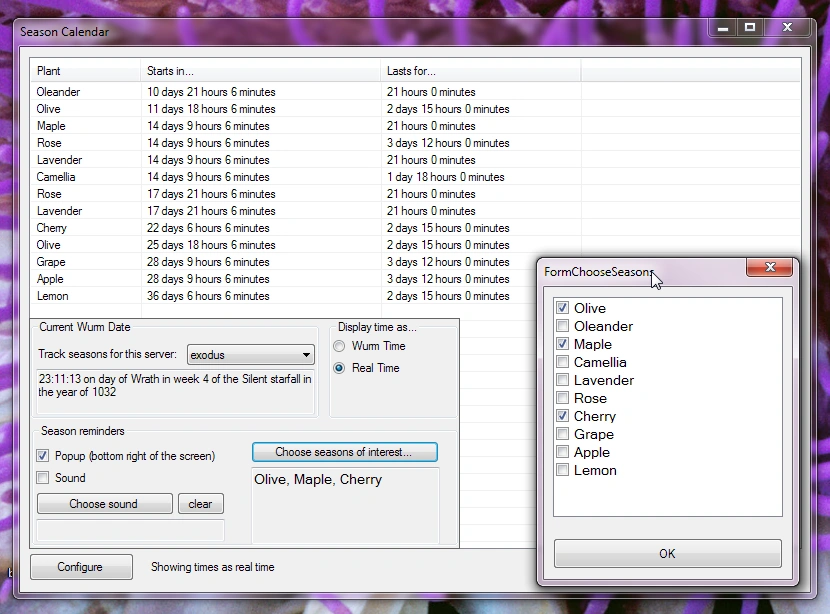Click 'Showing times as real time' status text
Image resolution: width=830 pixels, height=614 pixels.
212,567
